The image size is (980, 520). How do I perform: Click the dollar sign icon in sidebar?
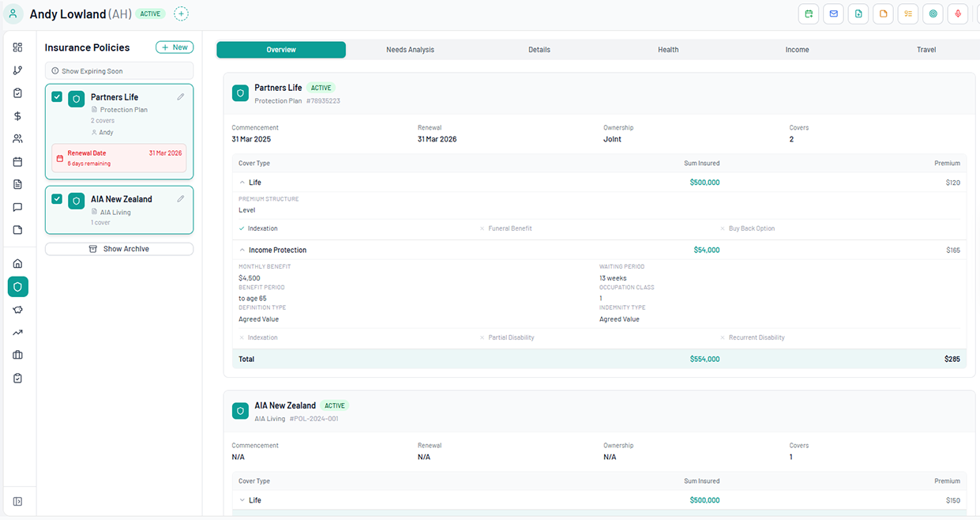click(17, 116)
